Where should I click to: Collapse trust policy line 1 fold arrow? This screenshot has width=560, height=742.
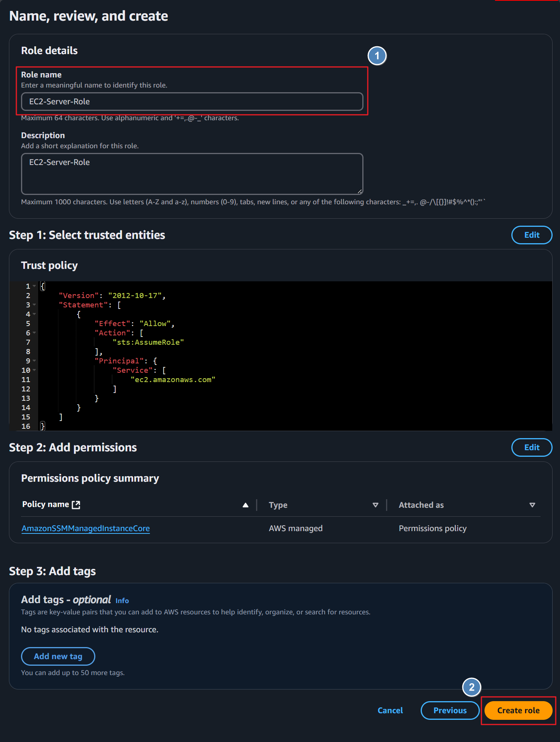[34, 286]
